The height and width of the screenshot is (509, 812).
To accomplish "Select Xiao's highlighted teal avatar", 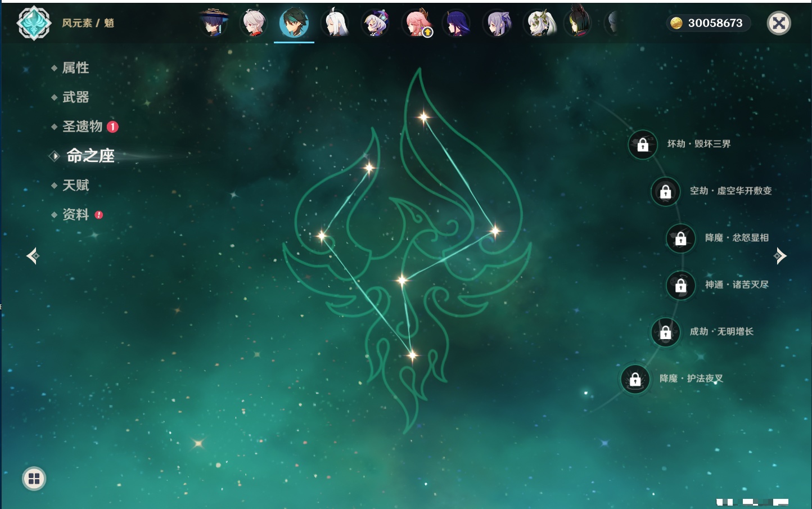I will (294, 22).
